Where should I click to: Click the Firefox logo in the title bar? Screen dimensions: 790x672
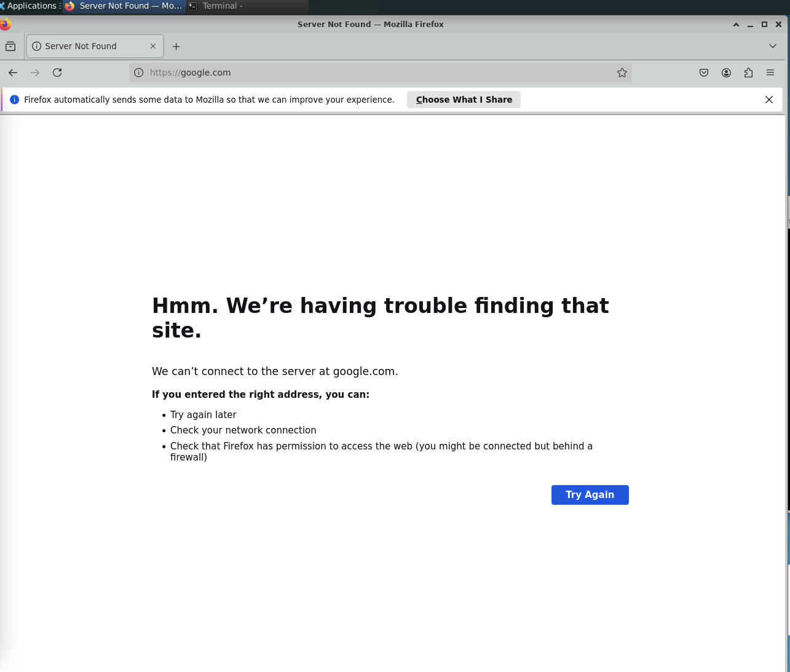6,25
